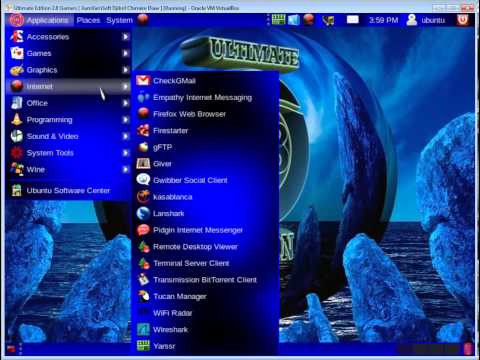Expand the Sound & Video submenu arrow

[x=125, y=136]
